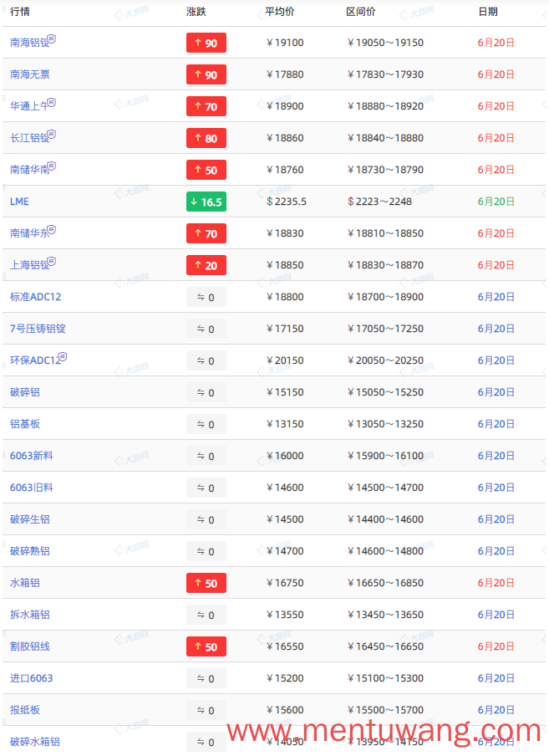Click the red ↑90 badge for 南海无票

pos(206,74)
